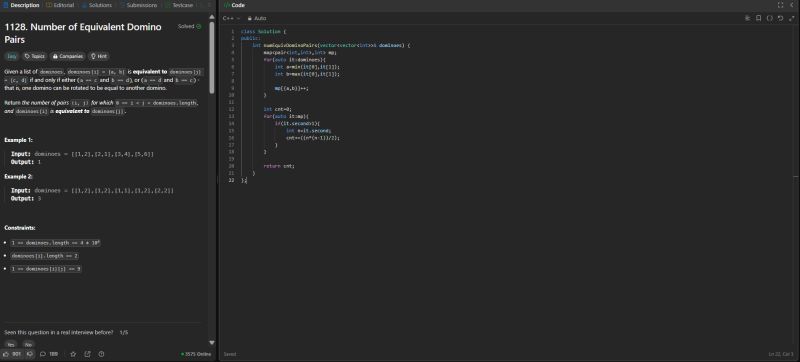Click the share problem icon

(87, 354)
